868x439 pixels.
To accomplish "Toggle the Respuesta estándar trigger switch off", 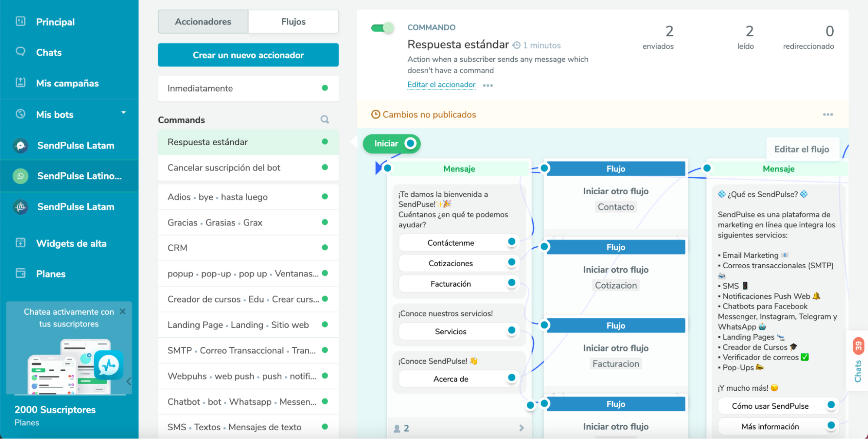I will point(383,28).
